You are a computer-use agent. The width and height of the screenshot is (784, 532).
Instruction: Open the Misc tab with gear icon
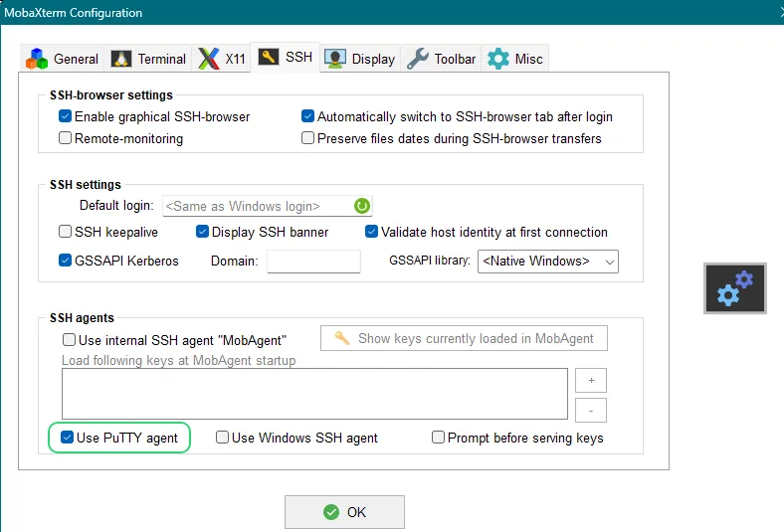515,59
